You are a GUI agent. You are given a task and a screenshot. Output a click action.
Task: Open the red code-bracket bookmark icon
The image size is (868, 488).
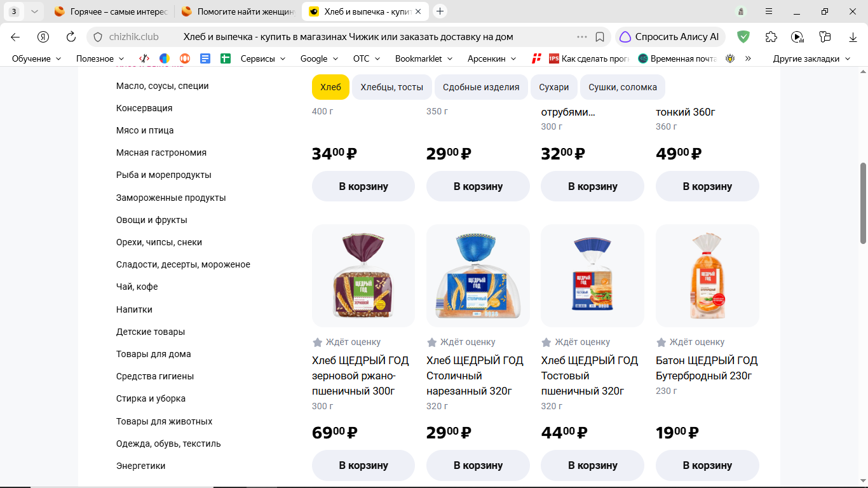coord(144,58)
